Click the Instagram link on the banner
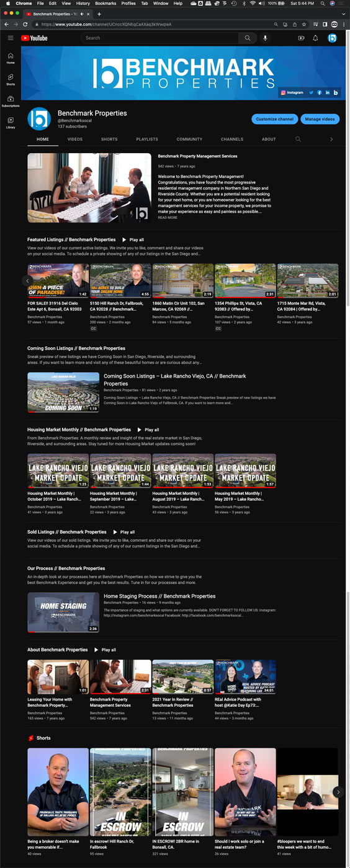 (292, 92)
